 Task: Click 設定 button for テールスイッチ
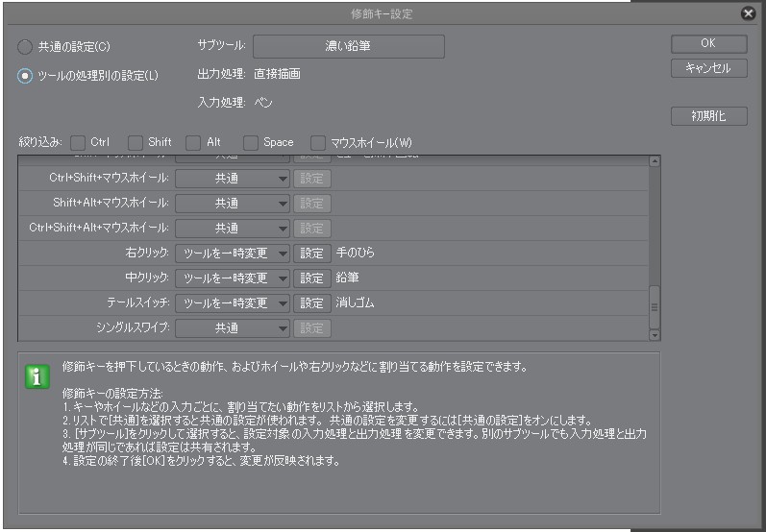click(x=311, y=303)
